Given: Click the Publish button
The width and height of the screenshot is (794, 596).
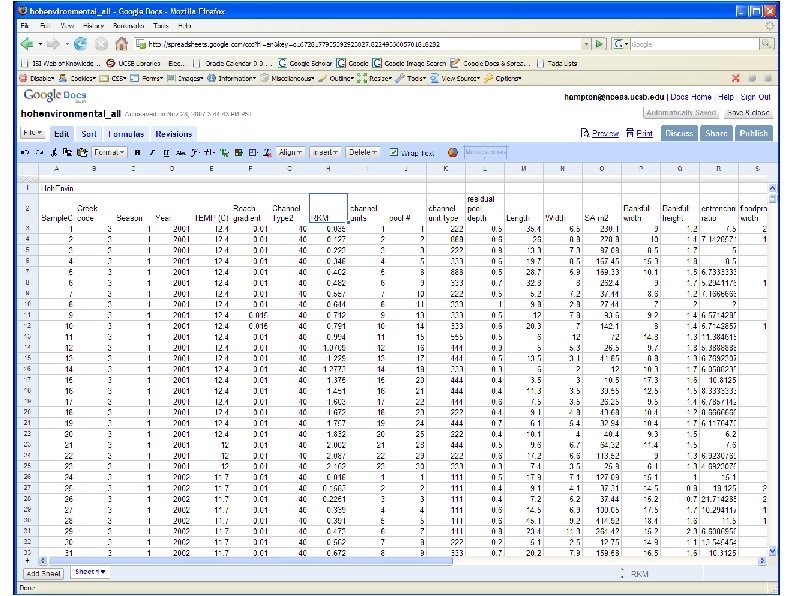Looking at the screenshot, I should (x=754, y=132).
